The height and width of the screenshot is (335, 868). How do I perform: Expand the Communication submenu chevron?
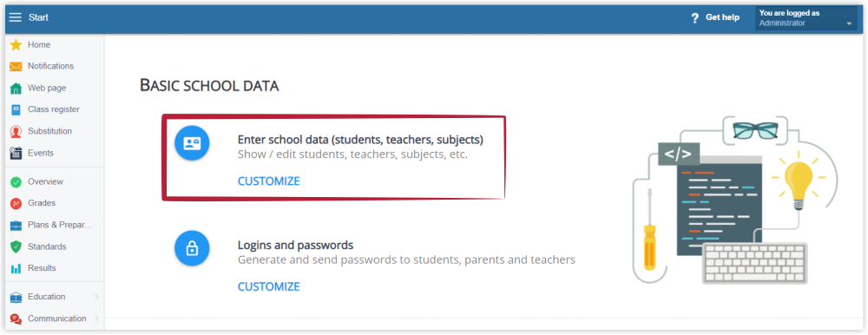click(97, 319)
